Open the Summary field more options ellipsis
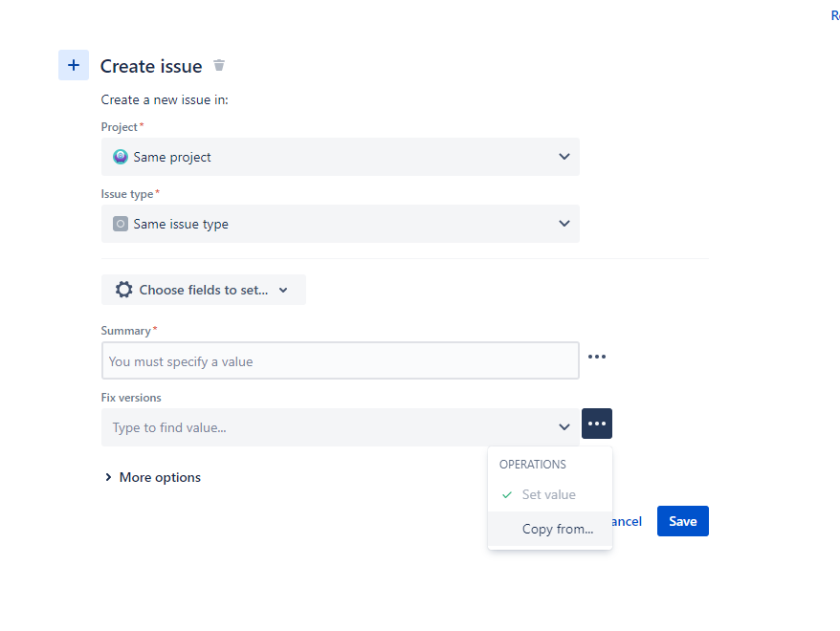This screenshot has height=631, width=840. [x=597, y=357]
